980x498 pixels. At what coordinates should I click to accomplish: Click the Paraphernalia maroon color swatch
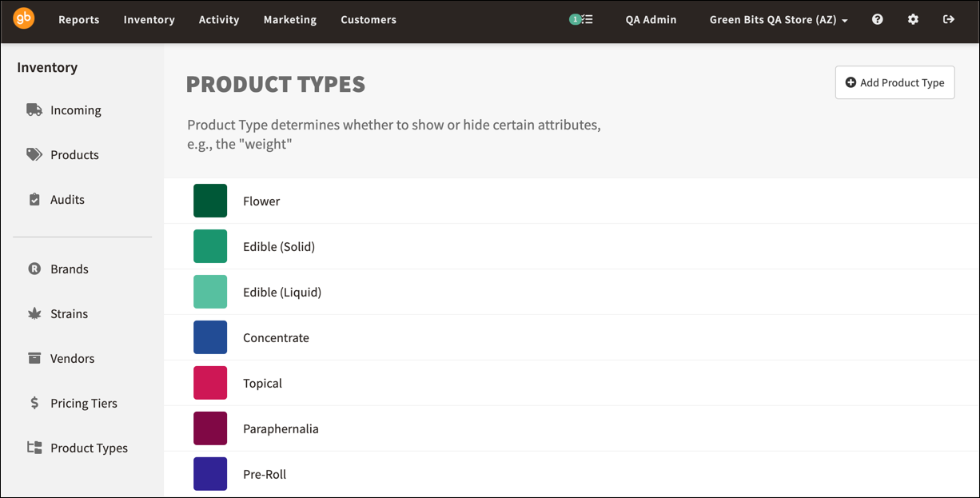[x=210, y=428]
